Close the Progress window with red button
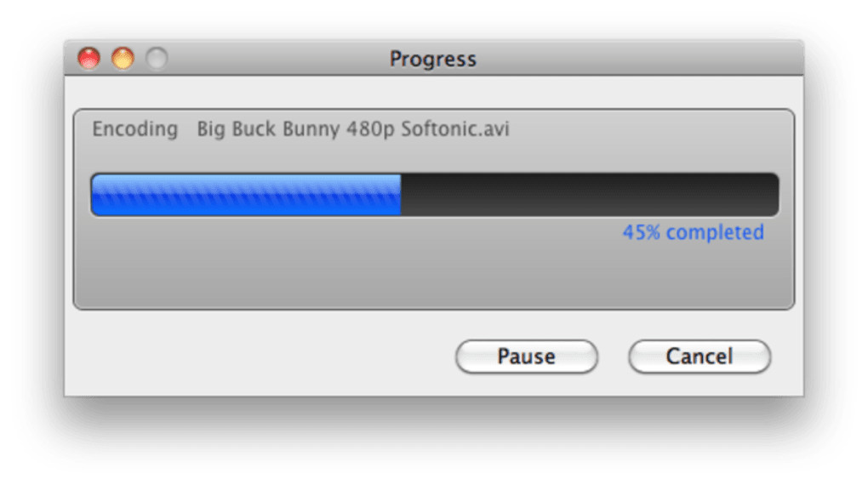Image resolution: width=868 pixels, height=485 pixels. click(89, 59)
